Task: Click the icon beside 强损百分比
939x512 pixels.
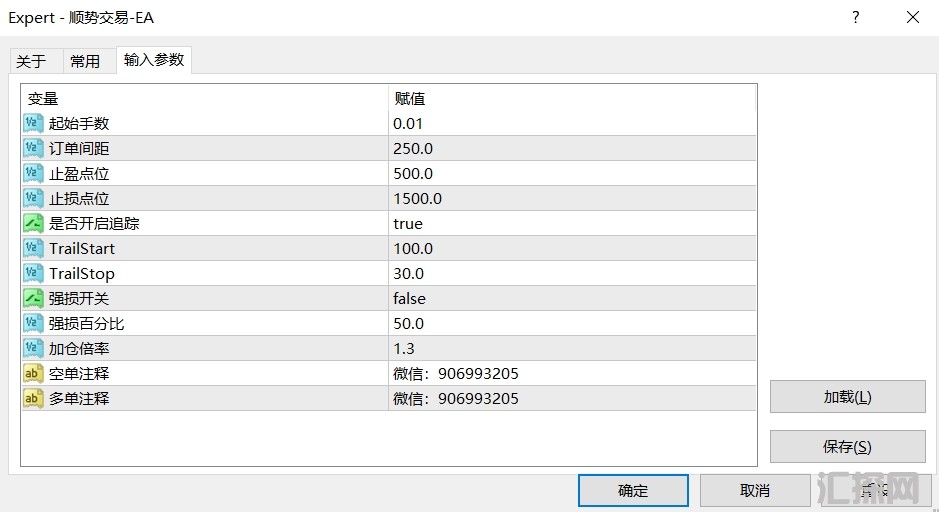Action: tap(33, 323)
